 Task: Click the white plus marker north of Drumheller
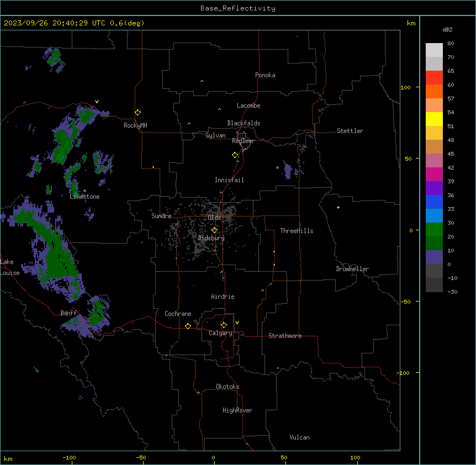338,207
